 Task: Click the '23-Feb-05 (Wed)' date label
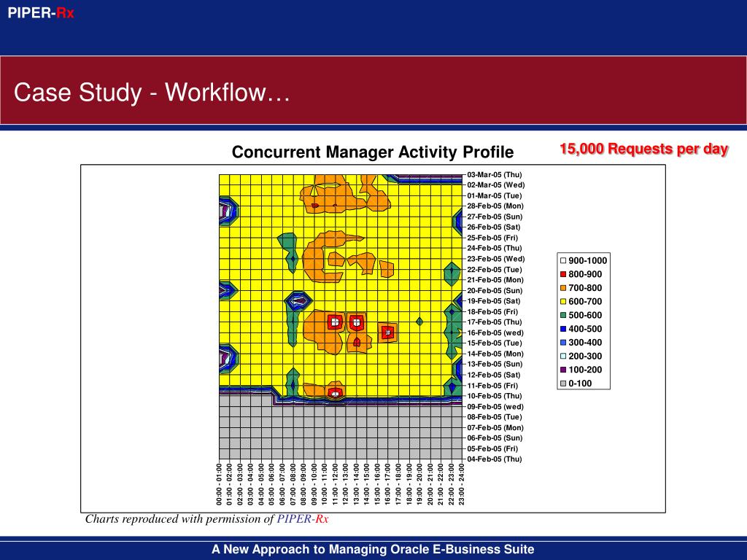tap(496, 259)
